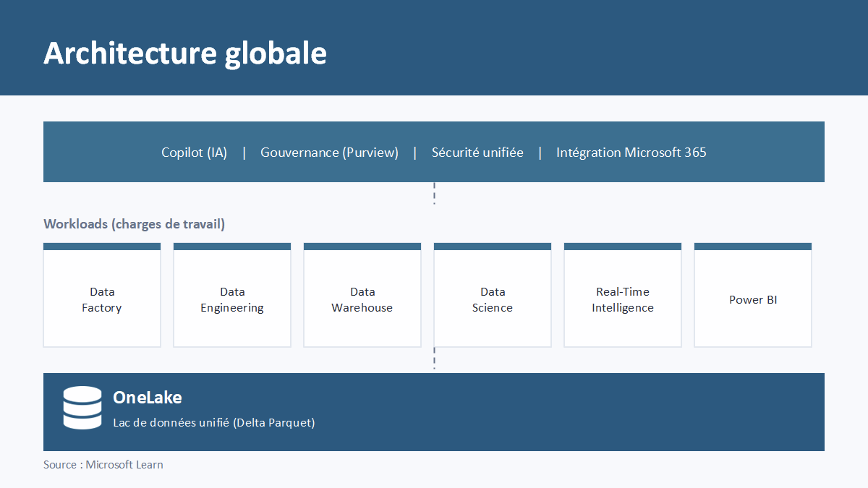Screen dimensions: 868x488
Task: Click the Source : Microsoft Learn footnote
Action: tap(103, 465)
